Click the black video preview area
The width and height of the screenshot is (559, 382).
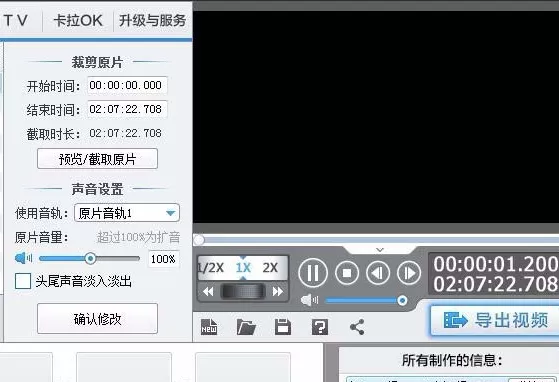click(376, 117)
